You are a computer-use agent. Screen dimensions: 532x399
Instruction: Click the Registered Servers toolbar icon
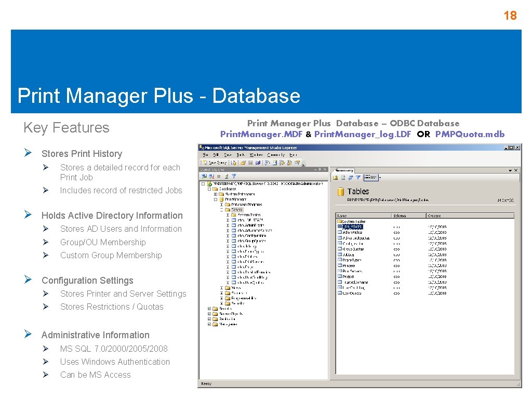click(x=268, y=163)
